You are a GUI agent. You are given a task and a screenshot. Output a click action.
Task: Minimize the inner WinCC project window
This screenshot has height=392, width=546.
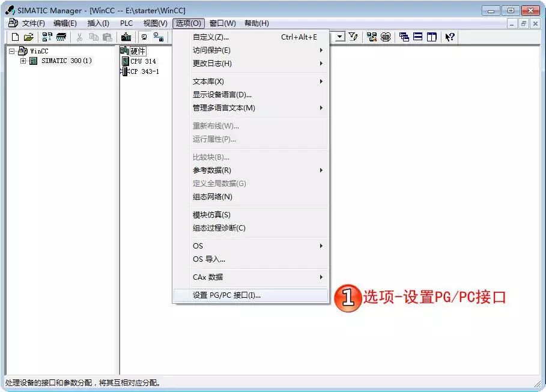(512, 23)
